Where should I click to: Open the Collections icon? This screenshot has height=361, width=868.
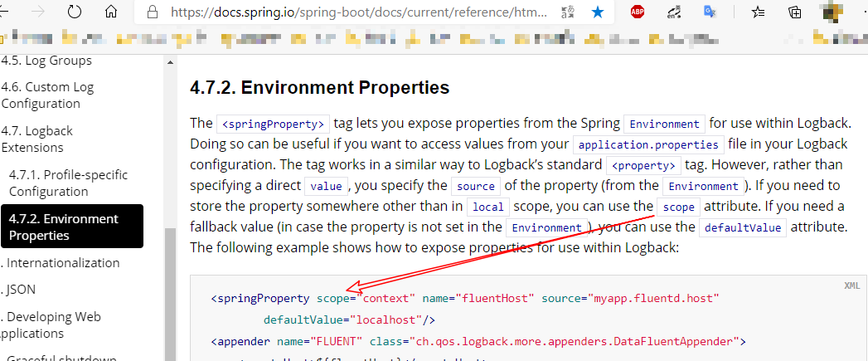click(x=795, y=12)
